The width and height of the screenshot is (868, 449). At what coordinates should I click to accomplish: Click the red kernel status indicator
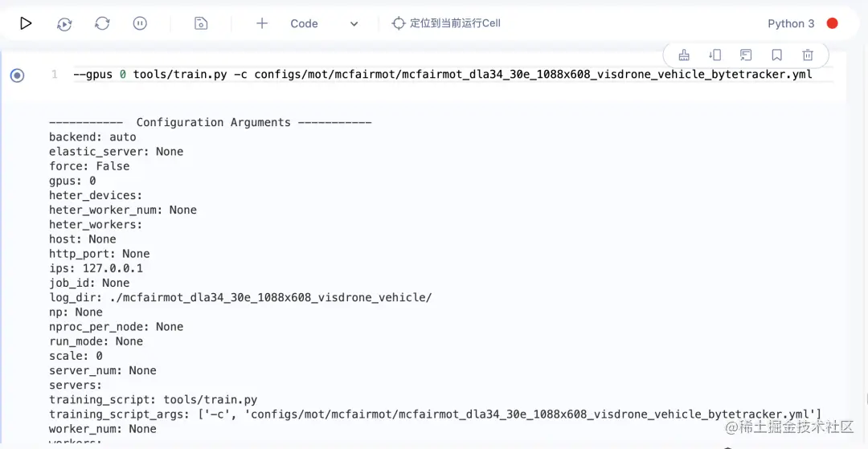click(x=832, y=23)
